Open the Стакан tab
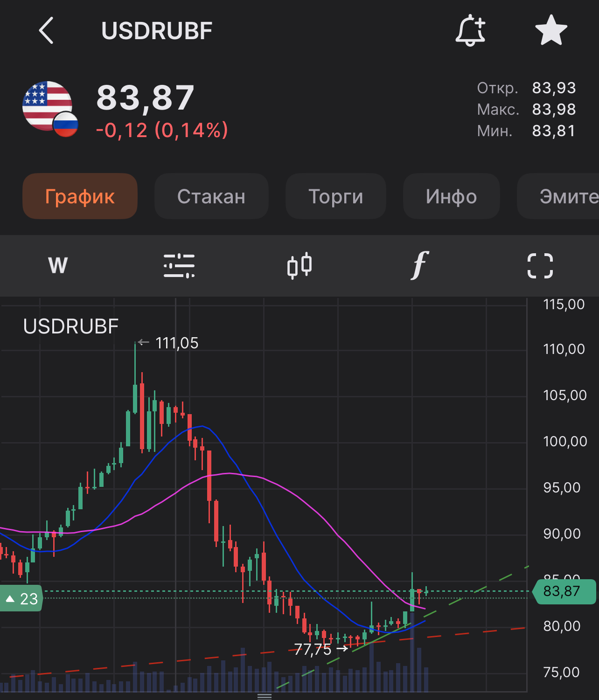 tap(211, 196)
